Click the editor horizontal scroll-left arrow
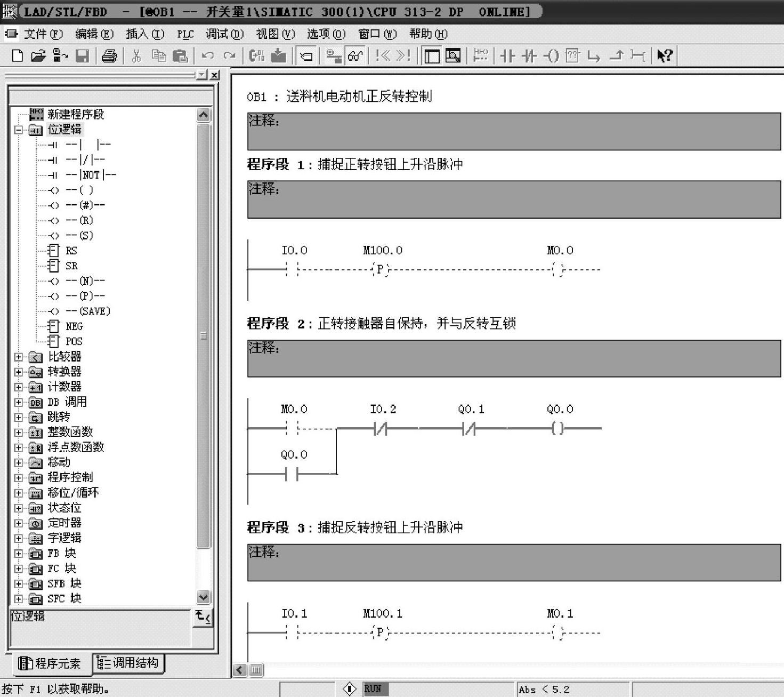 coord(240,670)
